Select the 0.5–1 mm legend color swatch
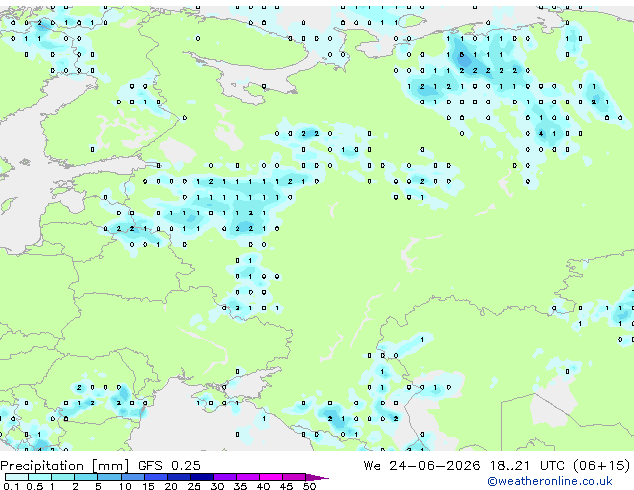The width and height of the screenshot is (634, 490). [40, 477]
